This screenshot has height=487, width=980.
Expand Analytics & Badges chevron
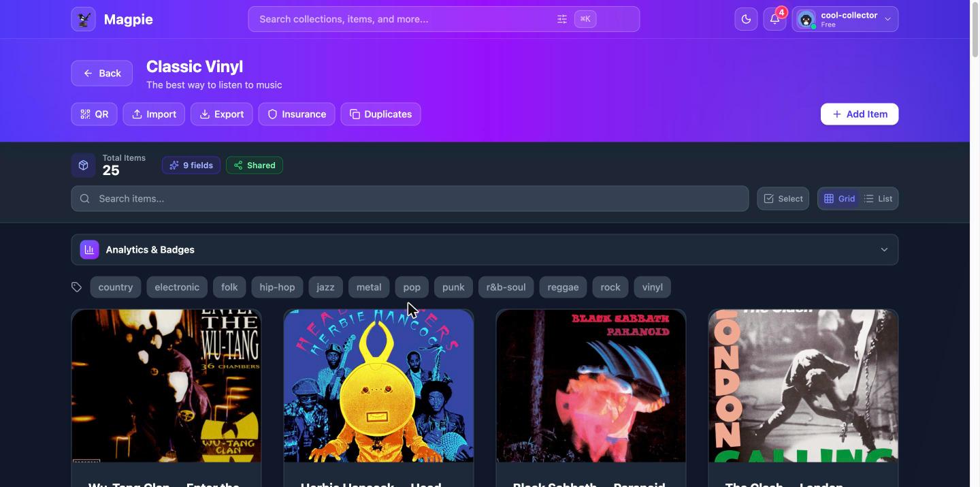coord(884,250)
